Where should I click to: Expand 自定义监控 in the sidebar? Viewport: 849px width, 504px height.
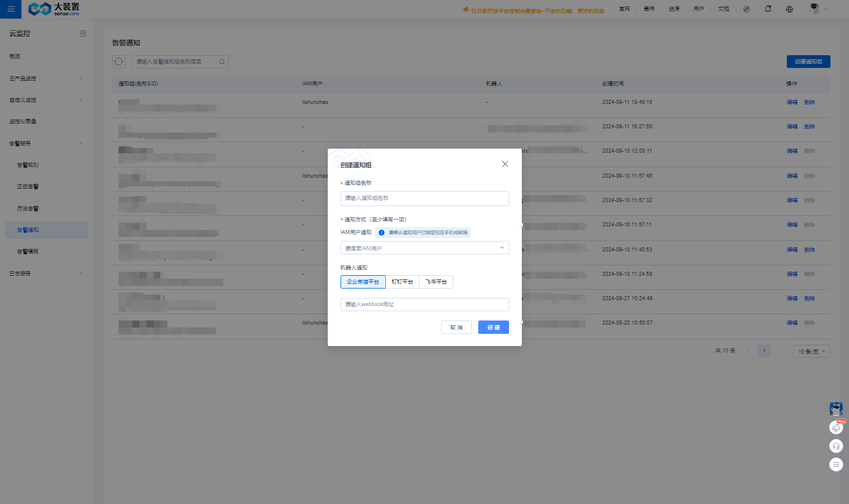pos(46,100)
